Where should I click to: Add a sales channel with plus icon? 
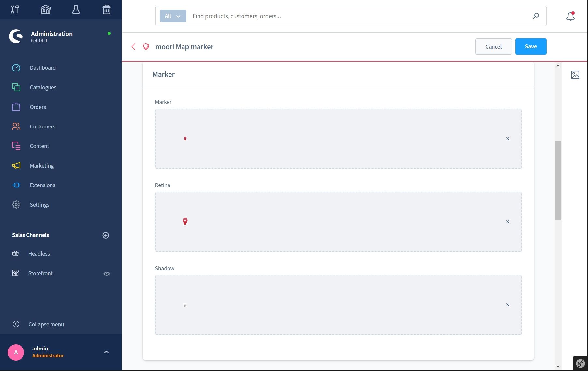(x=106, y=235)
